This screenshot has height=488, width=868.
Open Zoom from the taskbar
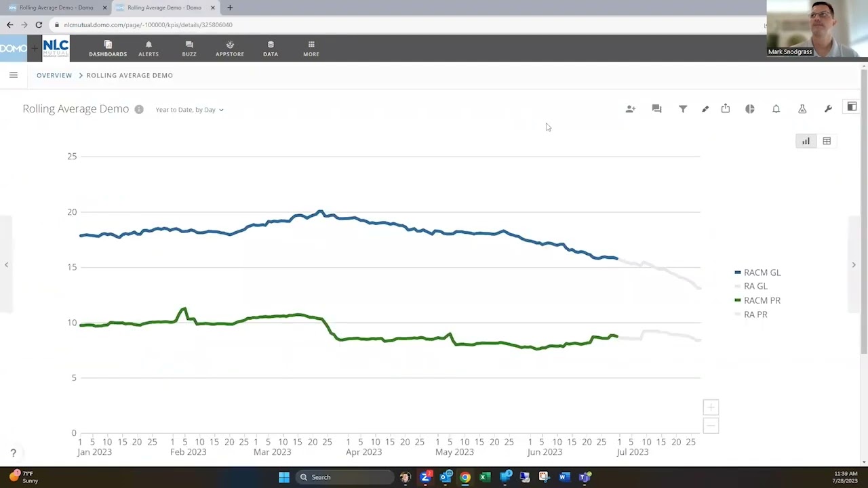[425, 477]
